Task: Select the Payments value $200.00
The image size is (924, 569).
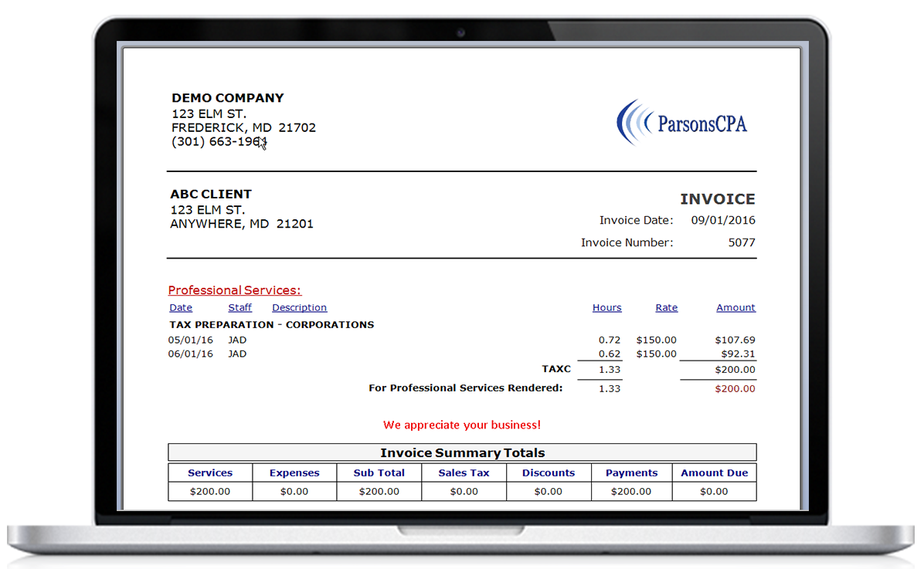Action: pyautogui.click(x=631, y=491)
